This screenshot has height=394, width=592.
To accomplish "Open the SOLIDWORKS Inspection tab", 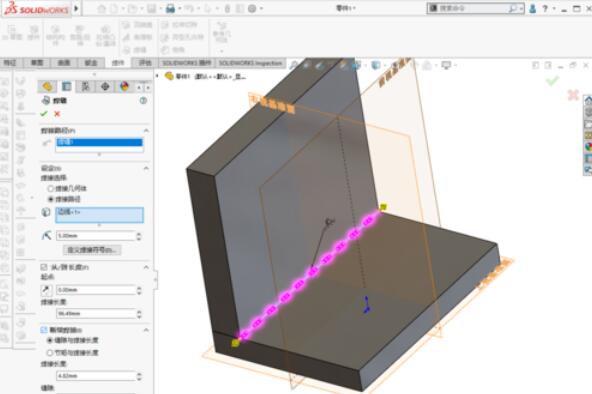I will (251, 63).
